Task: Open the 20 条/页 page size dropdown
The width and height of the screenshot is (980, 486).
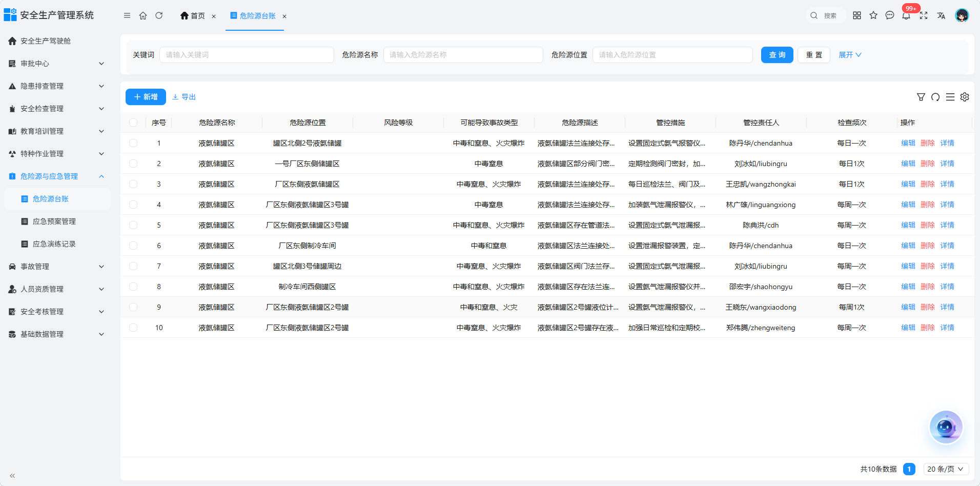Action: pyautogui.click(x=946, y=469)
